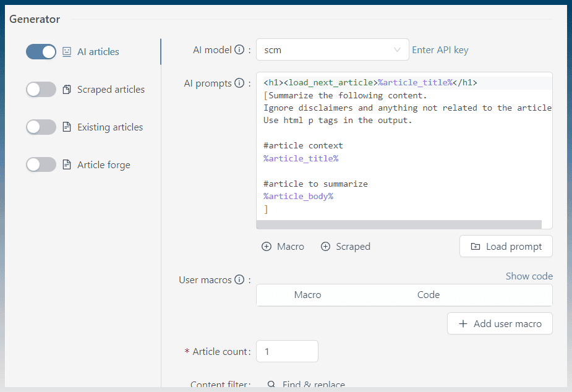Click the AI model label
The height and width of the screenshot is (392, 572).
[x=212, y=49]
